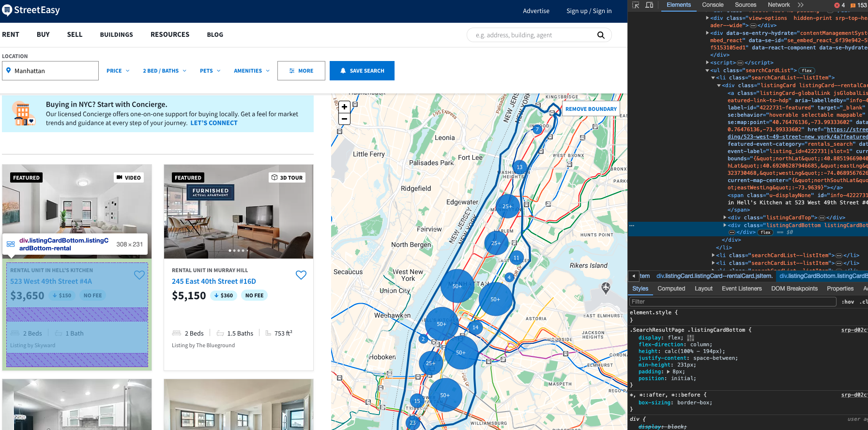Click the map zoom in plus button
The height and width of the screenshot is (430, 868).
344,107
